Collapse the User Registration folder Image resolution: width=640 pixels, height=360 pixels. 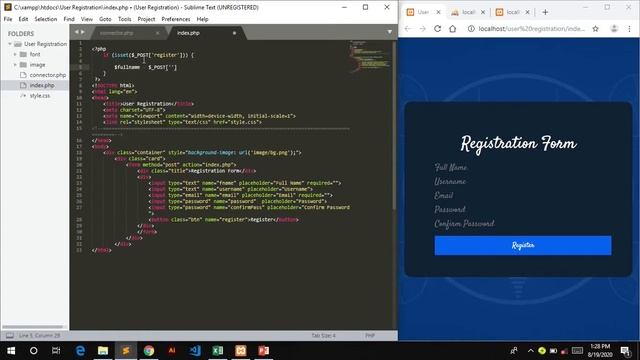tap(10, 44)
